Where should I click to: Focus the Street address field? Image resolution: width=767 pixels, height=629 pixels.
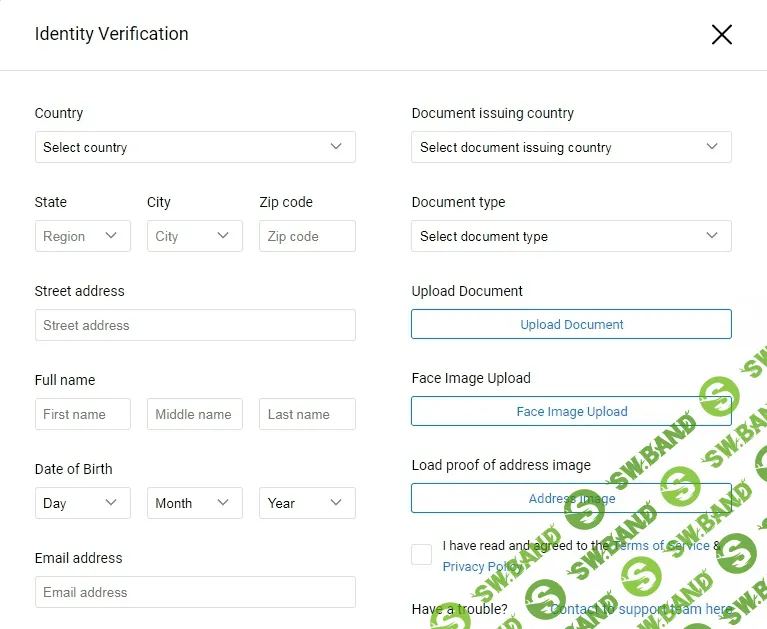coord(195,325)
